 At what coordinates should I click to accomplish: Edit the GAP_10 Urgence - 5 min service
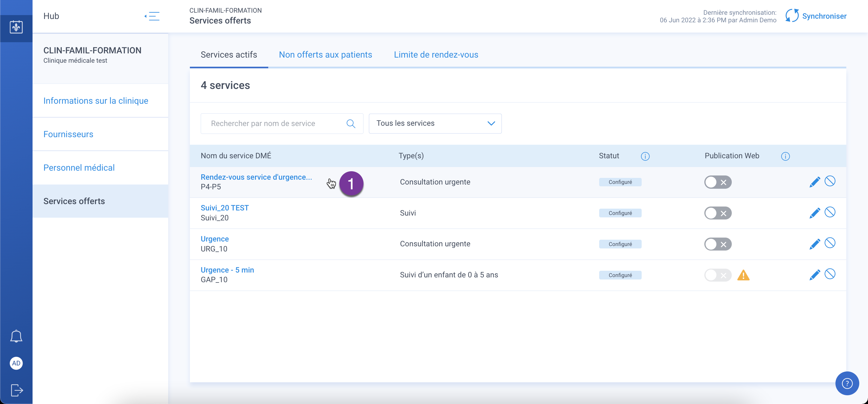(x=814, y=275)
